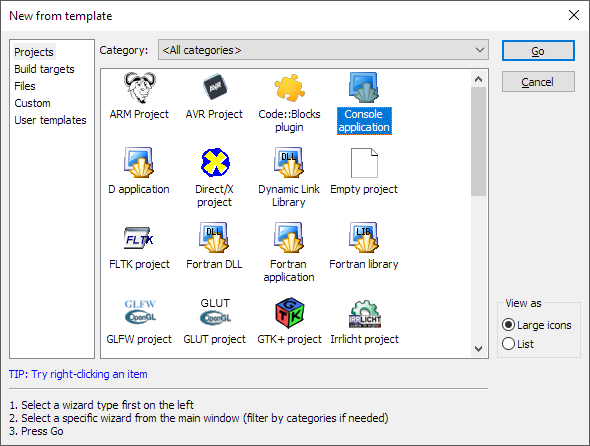Open the Files wizard type
Viewport: 590px width, 446px height.
click(25, 86)
